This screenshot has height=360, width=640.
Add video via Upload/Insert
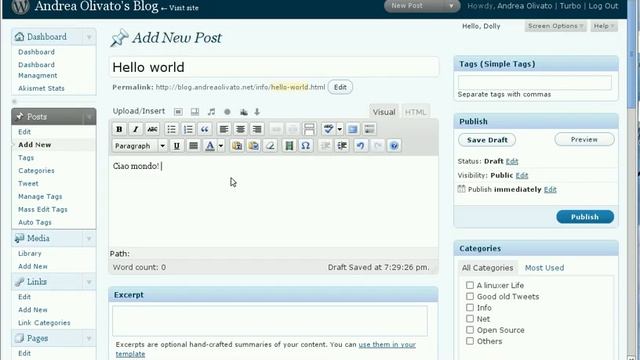pyautogui.click(x=195, y=112)
